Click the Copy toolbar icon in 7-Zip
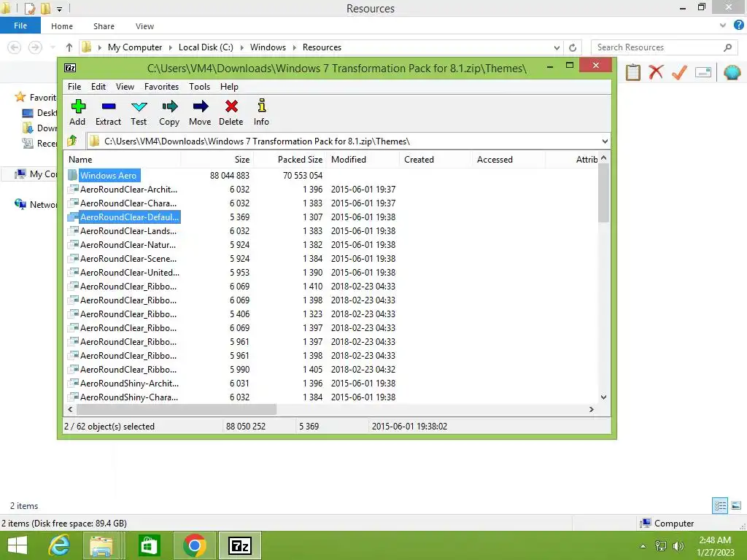Image resolution: width=747 pixels, height=560 pixels. click(x=169, y=112)
